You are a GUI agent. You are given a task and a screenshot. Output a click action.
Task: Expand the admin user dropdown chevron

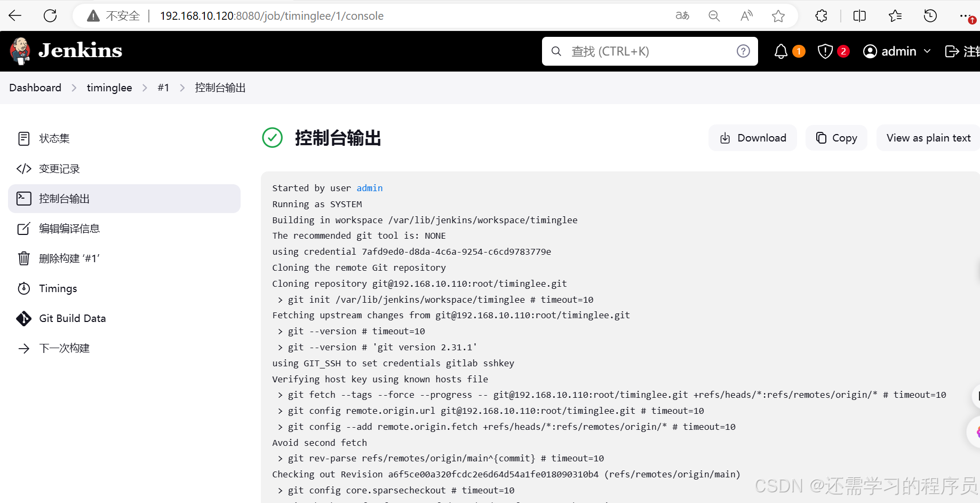(x=927, y=51)
